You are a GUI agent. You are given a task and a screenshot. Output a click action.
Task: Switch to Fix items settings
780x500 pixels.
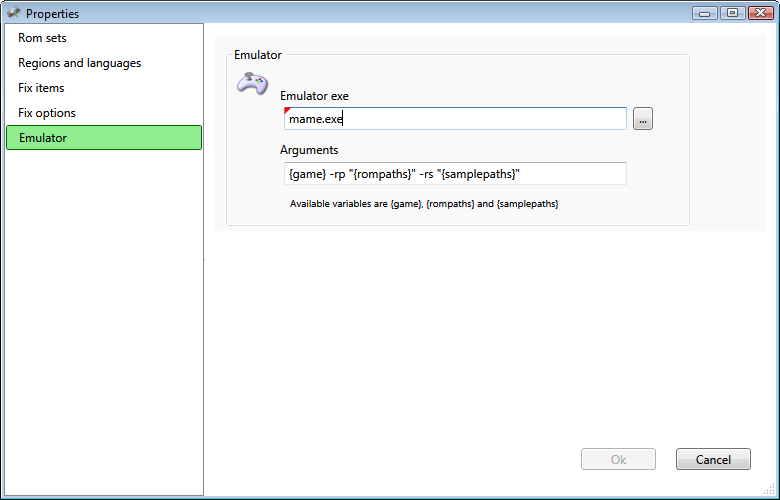pos(41,88)
